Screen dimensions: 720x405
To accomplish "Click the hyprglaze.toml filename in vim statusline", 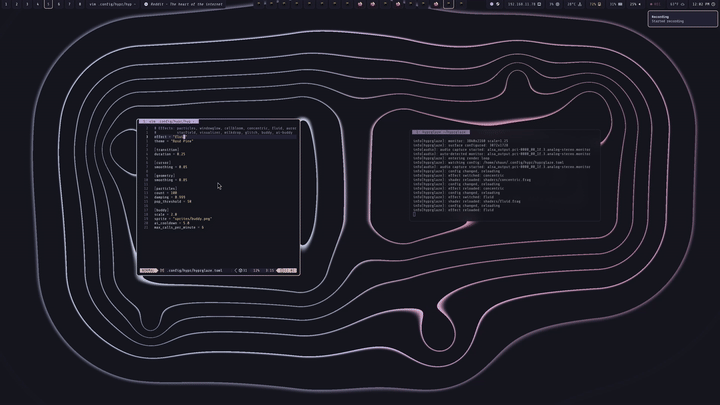I will [x=194, y=270].
